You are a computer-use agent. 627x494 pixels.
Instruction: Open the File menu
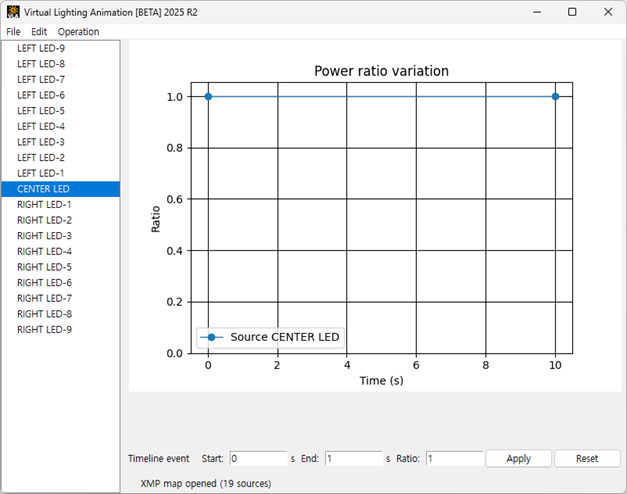tap(13, 32)
